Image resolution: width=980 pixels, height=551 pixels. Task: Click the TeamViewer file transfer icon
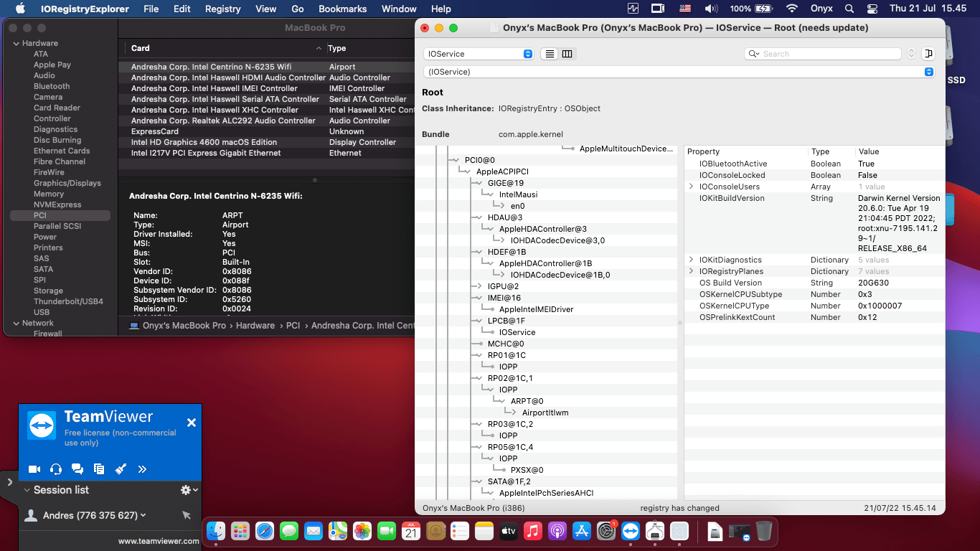tap(99, 469)
